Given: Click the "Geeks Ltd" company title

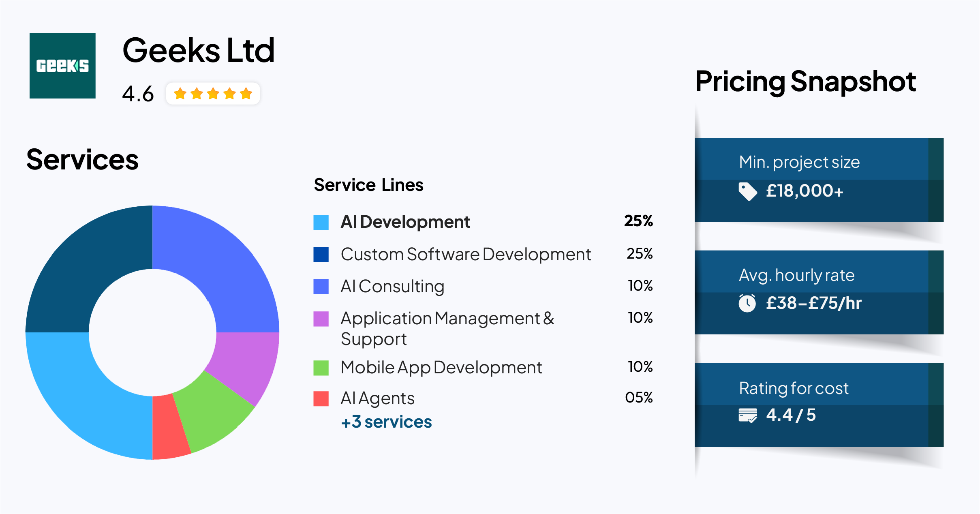Looking at the screenshot, I should tap(199, 50).
